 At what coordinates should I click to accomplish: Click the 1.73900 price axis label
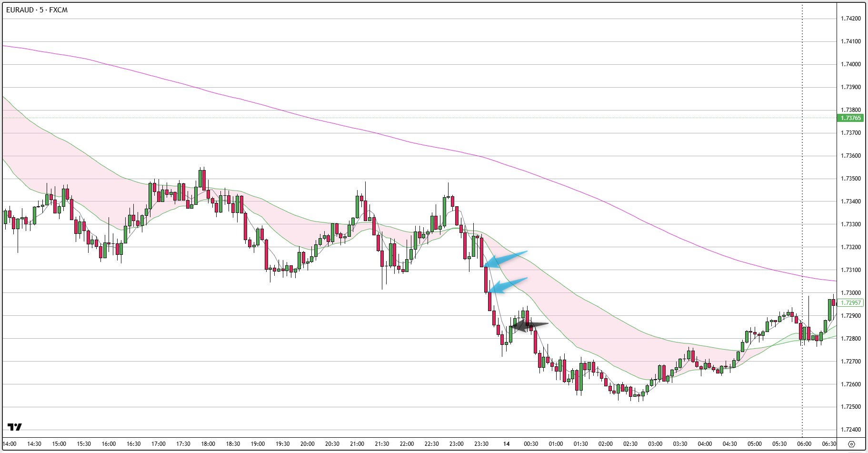(x=850, y=87)
